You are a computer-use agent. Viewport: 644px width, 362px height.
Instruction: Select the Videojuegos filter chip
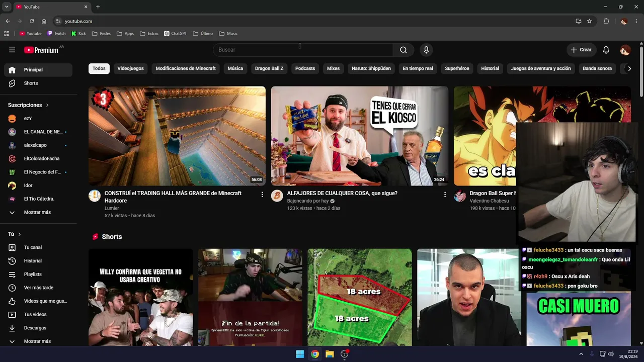click(130, 68)
